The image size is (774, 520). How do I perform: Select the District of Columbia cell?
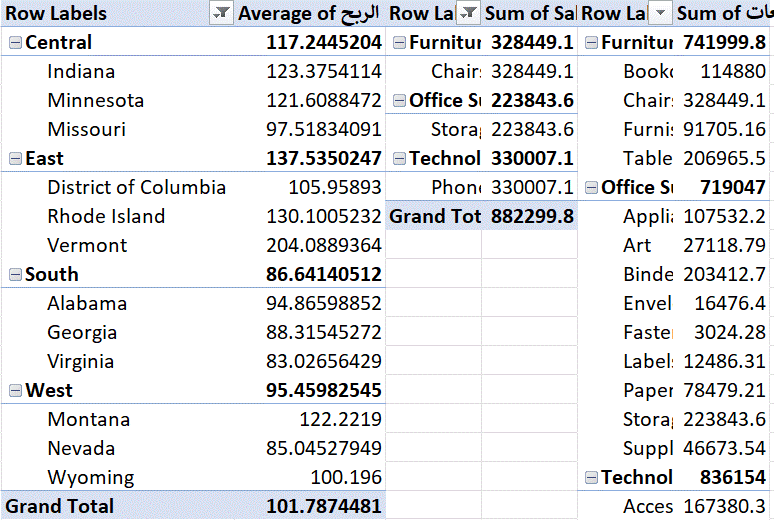click(x=136, y=188)
